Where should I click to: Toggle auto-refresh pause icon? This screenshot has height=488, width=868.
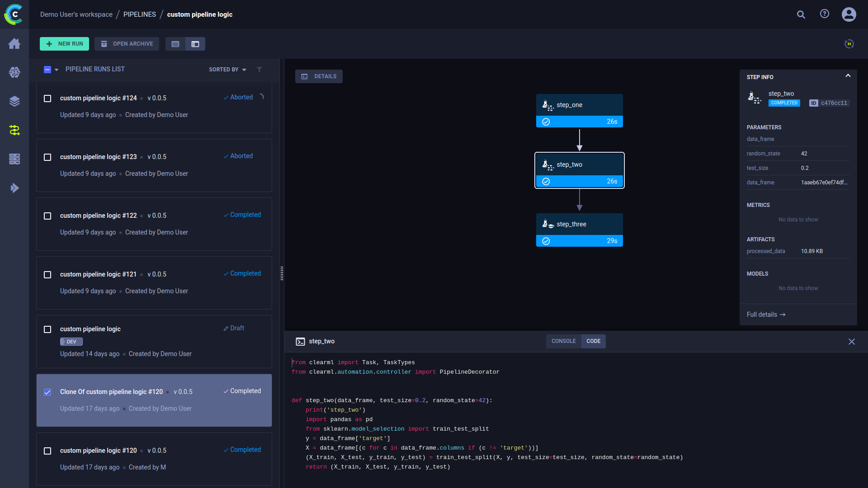tap(849, 44)
